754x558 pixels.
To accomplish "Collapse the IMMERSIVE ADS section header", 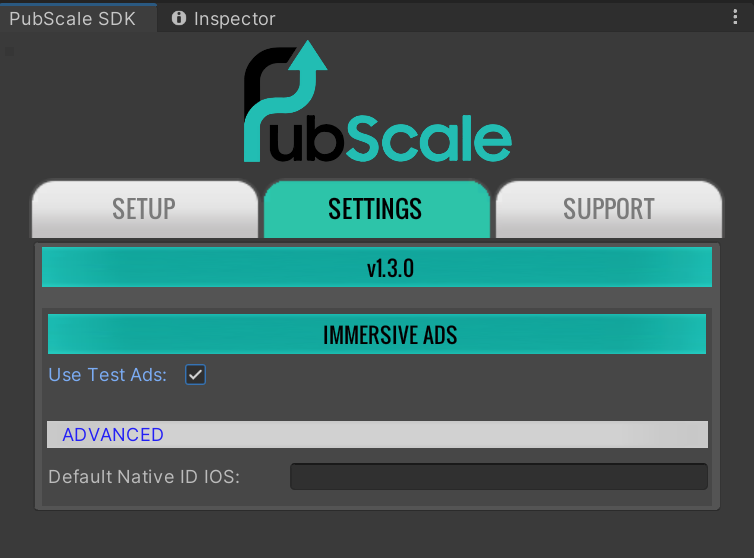I will [x=376, y=334].
